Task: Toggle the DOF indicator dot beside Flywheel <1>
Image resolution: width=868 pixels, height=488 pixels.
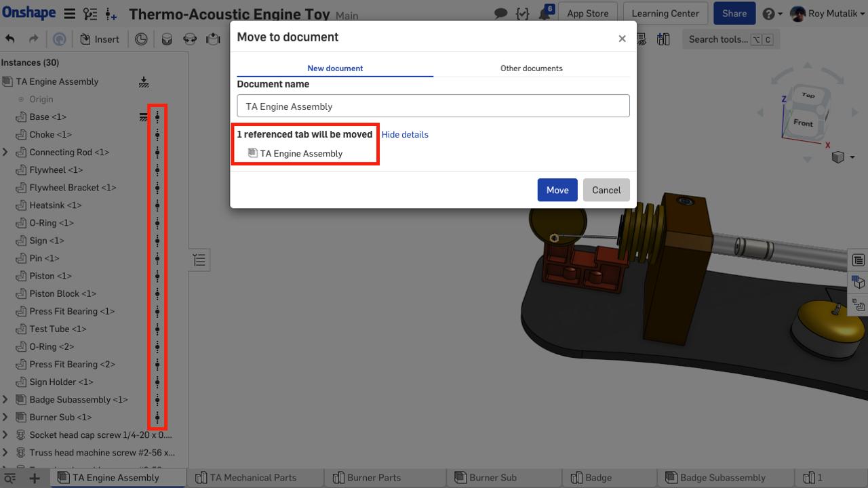Action: coord(157,169)
